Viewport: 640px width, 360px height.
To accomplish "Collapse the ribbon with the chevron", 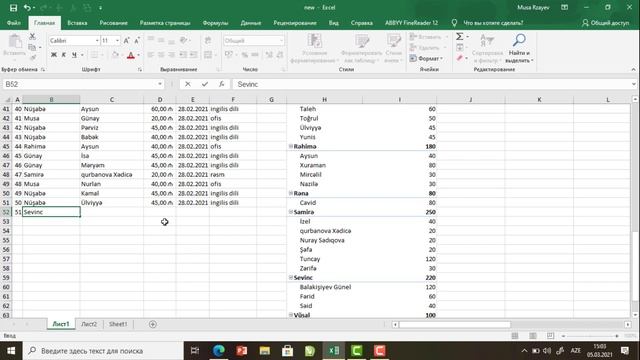I will [x=633, y=69].
